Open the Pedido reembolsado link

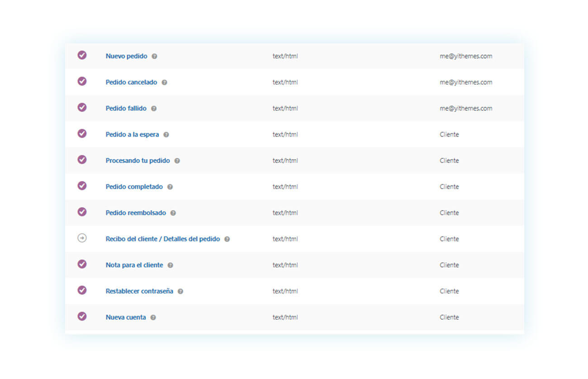136,213
